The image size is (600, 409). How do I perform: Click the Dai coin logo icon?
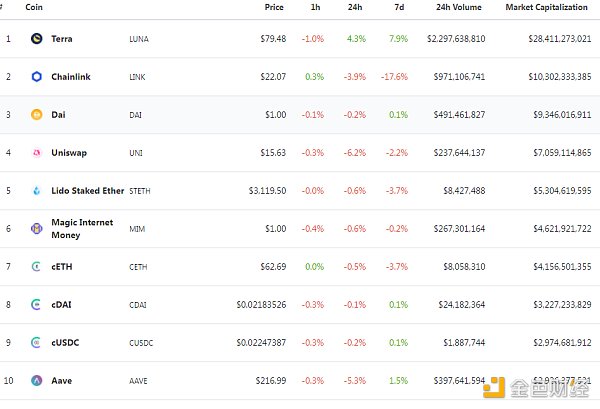point(37,115)
